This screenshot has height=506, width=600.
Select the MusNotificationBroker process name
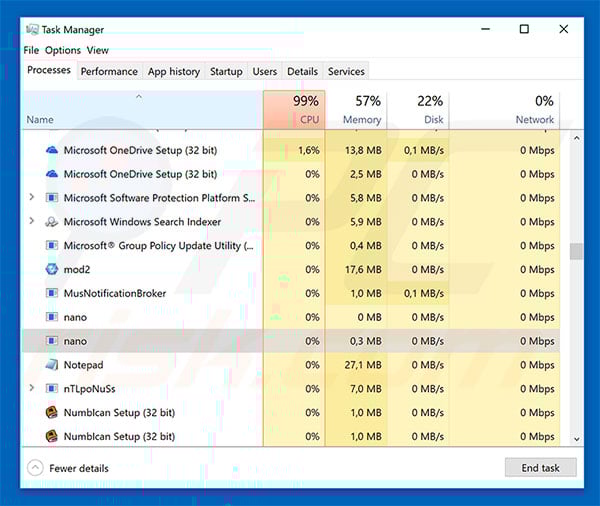(115, 293)
